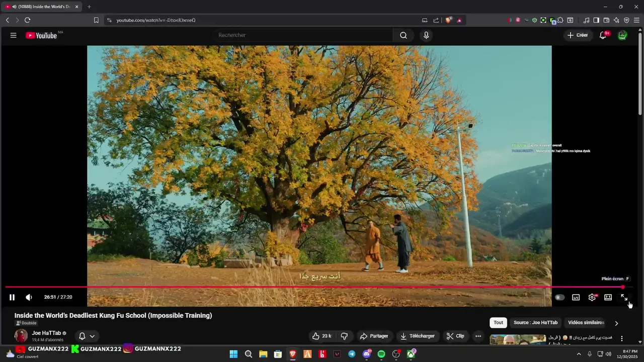Screen dimensions: 644x362
Task: Click the search magnifier button
Action: [404, 35]
